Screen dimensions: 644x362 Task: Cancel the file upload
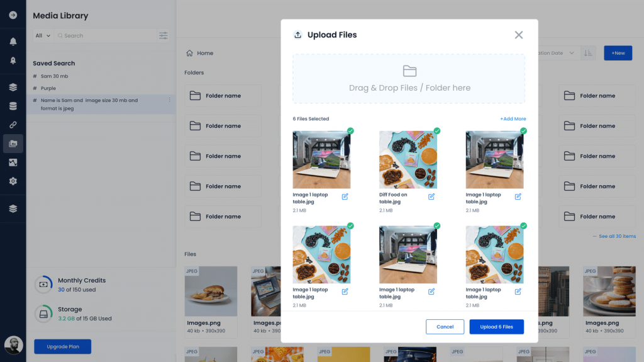(x=445, y=327)
